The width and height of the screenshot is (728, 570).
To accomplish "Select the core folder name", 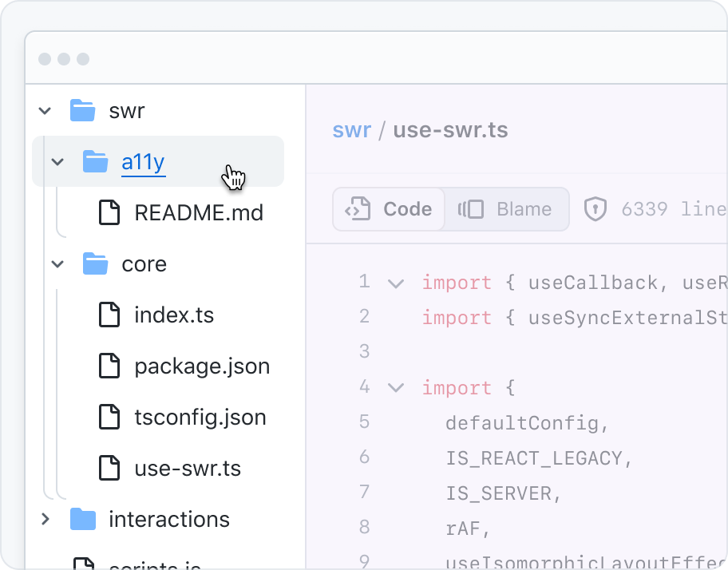I will pyautogui.click(x=144, y=264).
